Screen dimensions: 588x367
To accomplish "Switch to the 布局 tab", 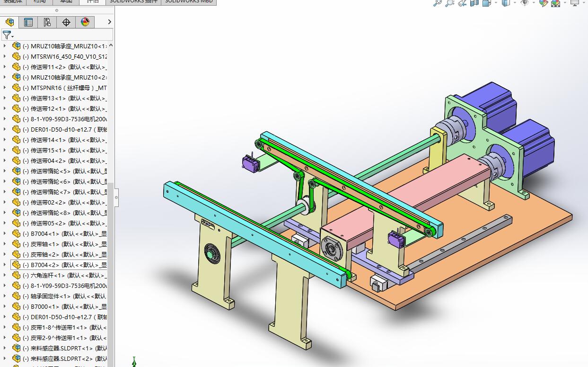I will [40, 2].
